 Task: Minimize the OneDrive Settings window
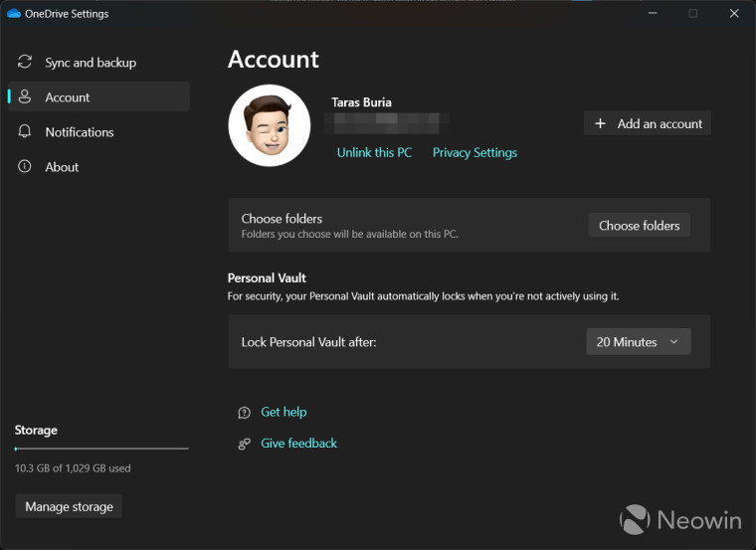click(653, 13)
